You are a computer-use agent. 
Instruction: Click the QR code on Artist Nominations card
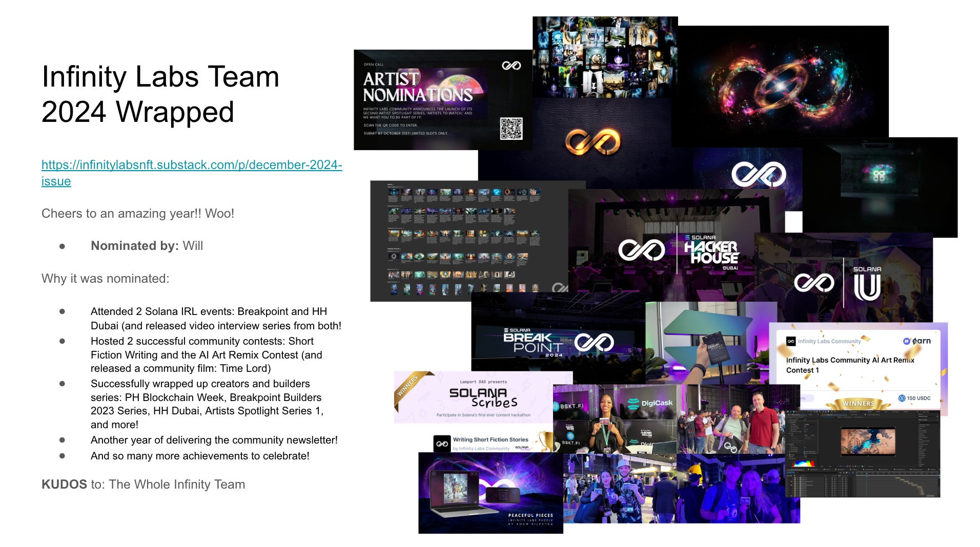511,129
